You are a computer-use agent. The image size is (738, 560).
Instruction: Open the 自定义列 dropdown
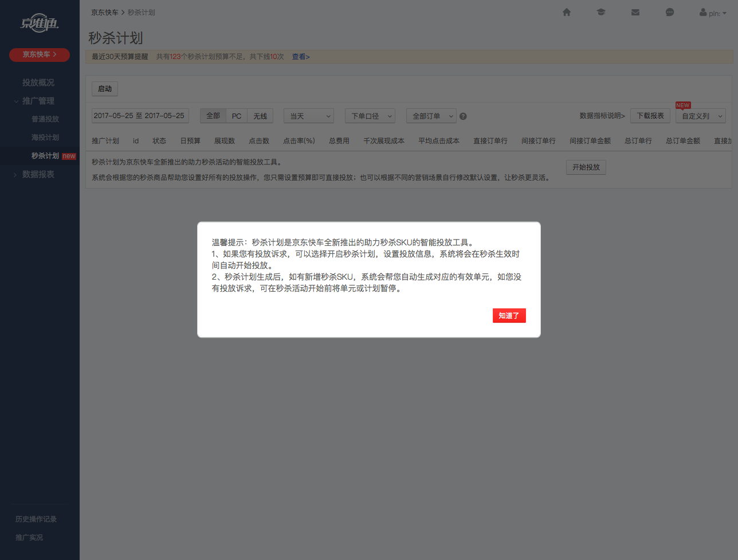(701, 116)
